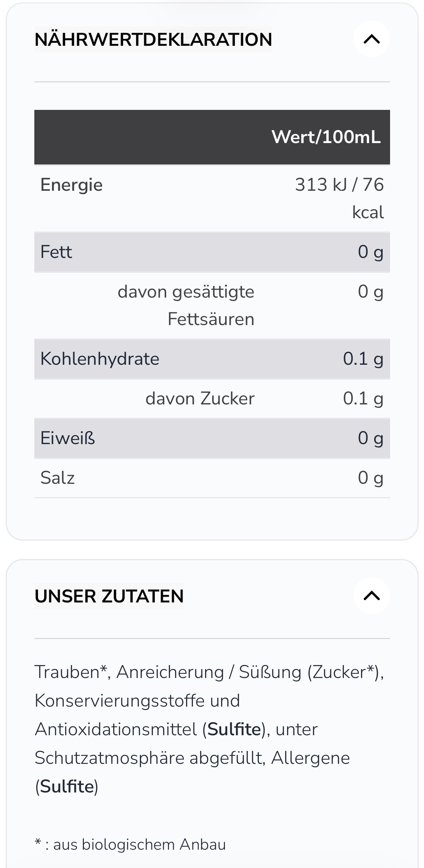
Task: Click the davon Zucker row label
Action: pos(200,398)
